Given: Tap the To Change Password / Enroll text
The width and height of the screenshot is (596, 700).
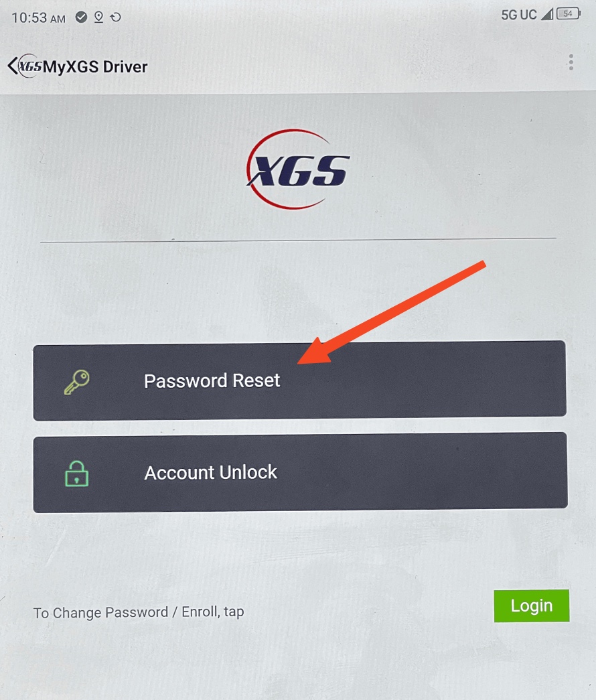Looking at the screenshot, I should click(x=139, y=612).
